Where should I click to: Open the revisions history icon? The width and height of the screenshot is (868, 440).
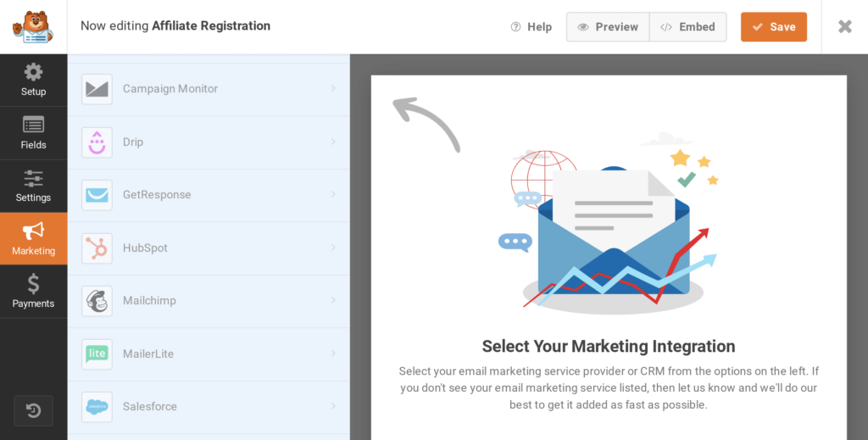pos(33,410)
